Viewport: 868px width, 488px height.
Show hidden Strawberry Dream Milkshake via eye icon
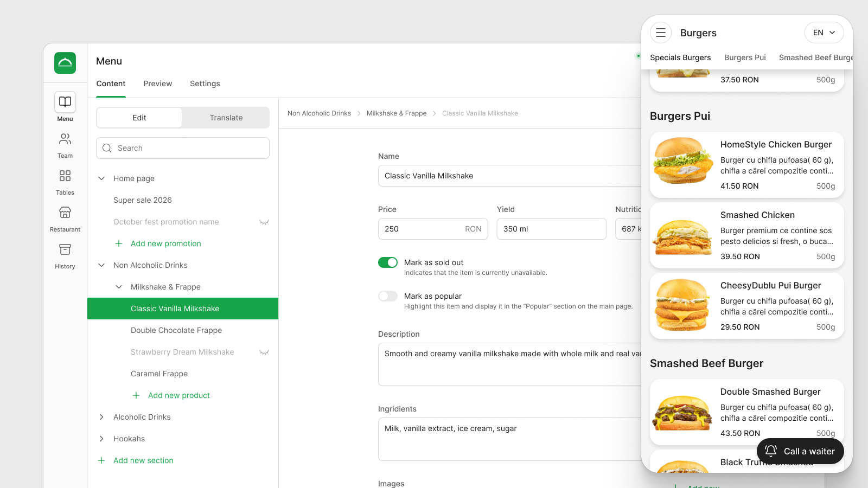point(264,352)
